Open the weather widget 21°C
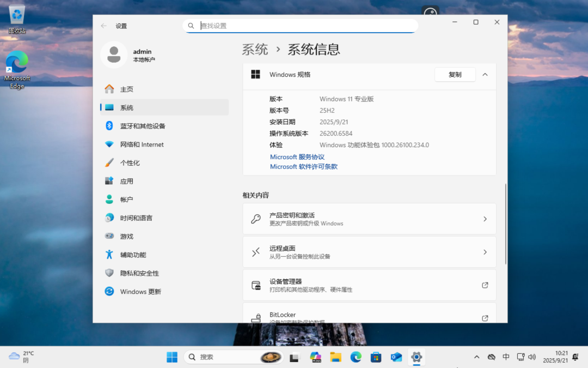 [21, 357]
